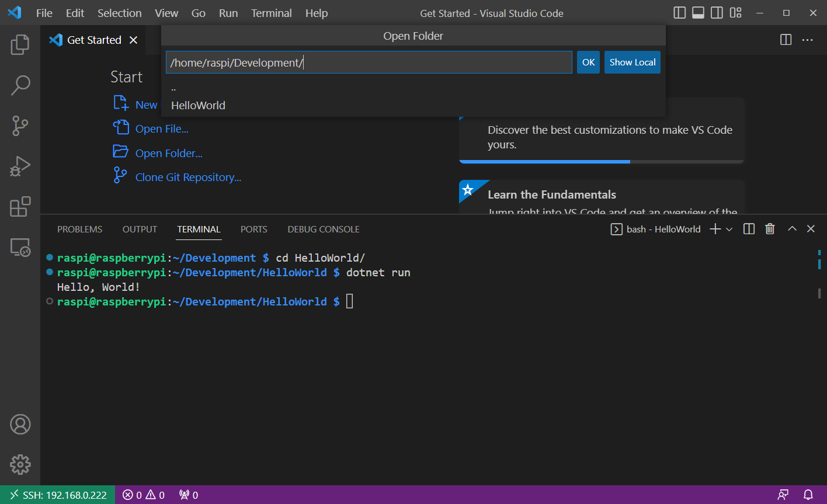Switch to the DEBUG CONSOLE tab
827x504 pixels.
click(323, 229)
